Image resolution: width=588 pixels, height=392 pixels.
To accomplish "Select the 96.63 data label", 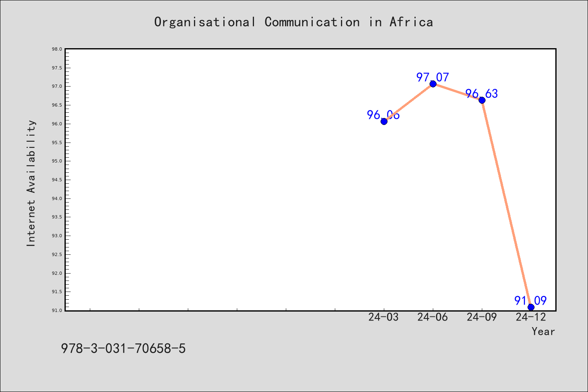I will point(482,94).
